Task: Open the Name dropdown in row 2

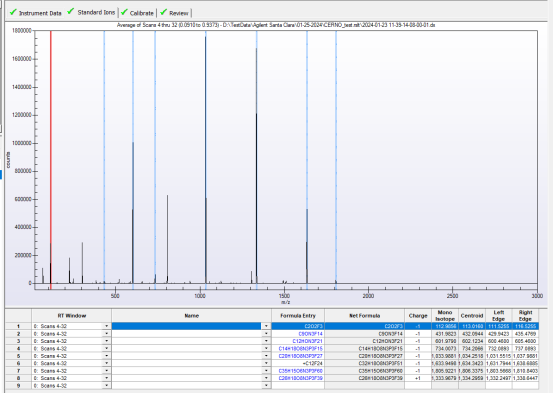Action: (x=266, y=334)
